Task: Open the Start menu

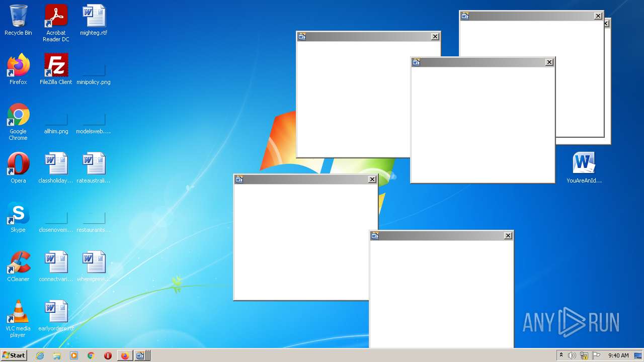Action: pos(14,355)
